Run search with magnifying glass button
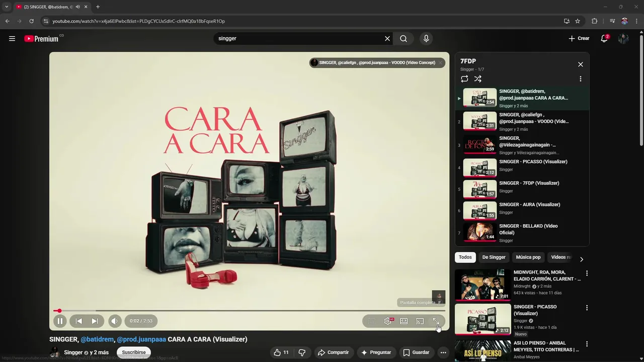 pos(404,38)
